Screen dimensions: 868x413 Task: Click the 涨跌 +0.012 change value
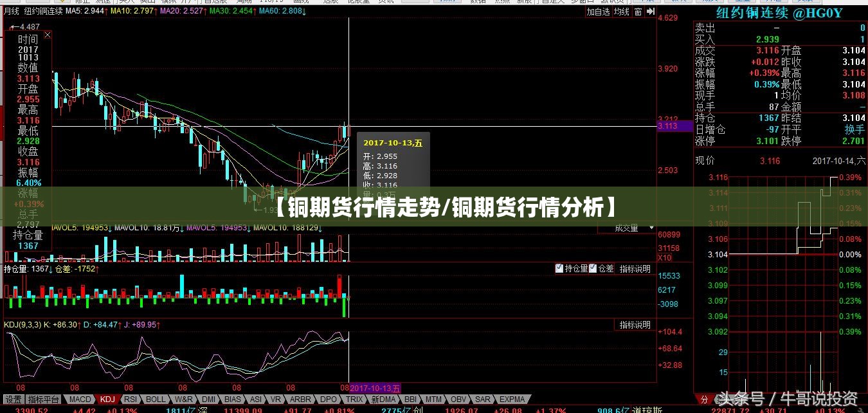765,62
